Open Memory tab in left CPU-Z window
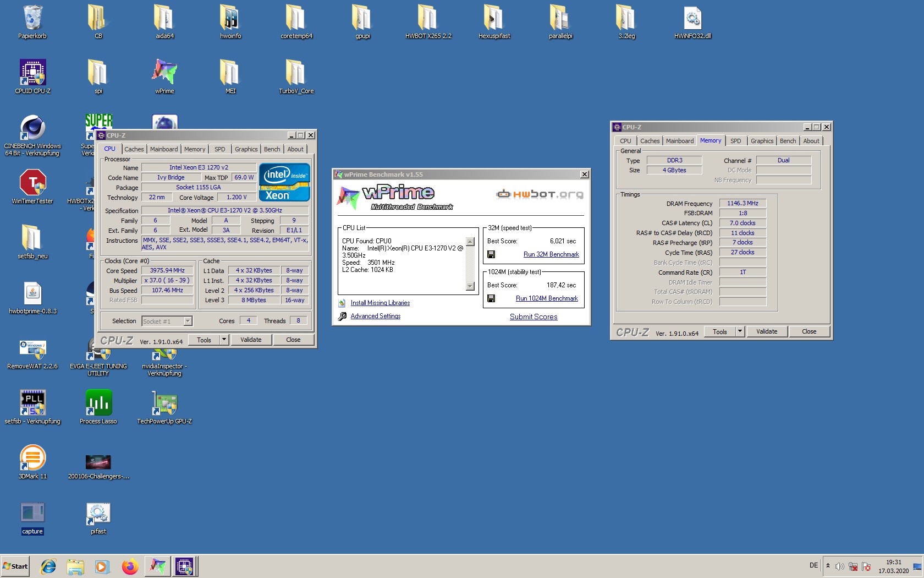924x578 pixels. [x=195, y=149]
